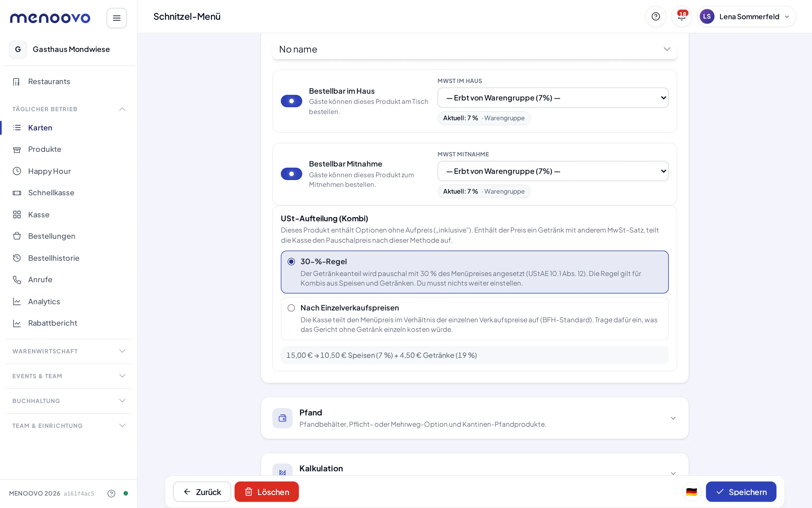Click the Happy Hour clock icon
This screenshot has height=508, width=812.
[17, 171]
